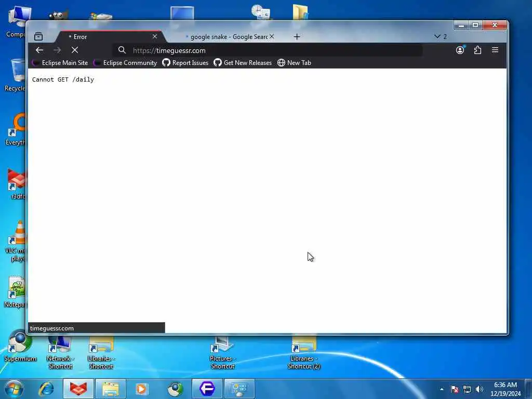Select the Libraries - Shortcut (2) desktop icon
The width and height of the screenshot is (532, 399).
(303, 353)
